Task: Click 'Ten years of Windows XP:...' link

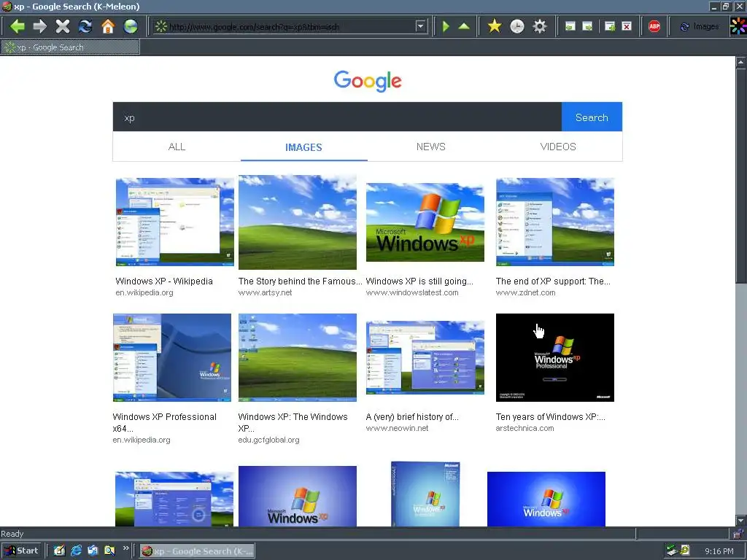Action: pos(551,416)
